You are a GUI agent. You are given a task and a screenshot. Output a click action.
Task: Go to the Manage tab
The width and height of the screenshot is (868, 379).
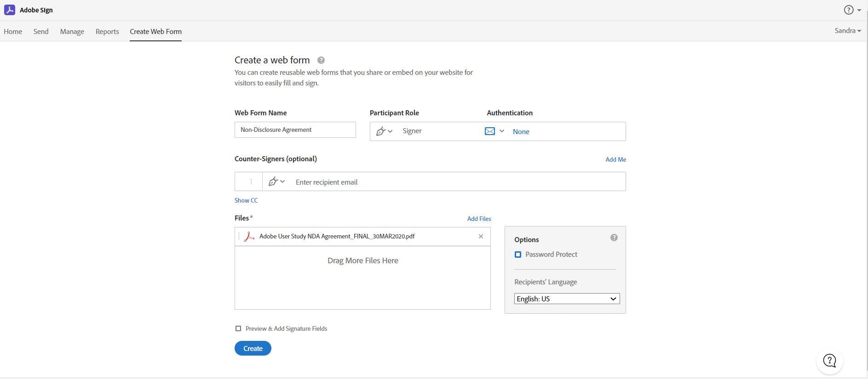pyautogui.click(x=72, y=31)
